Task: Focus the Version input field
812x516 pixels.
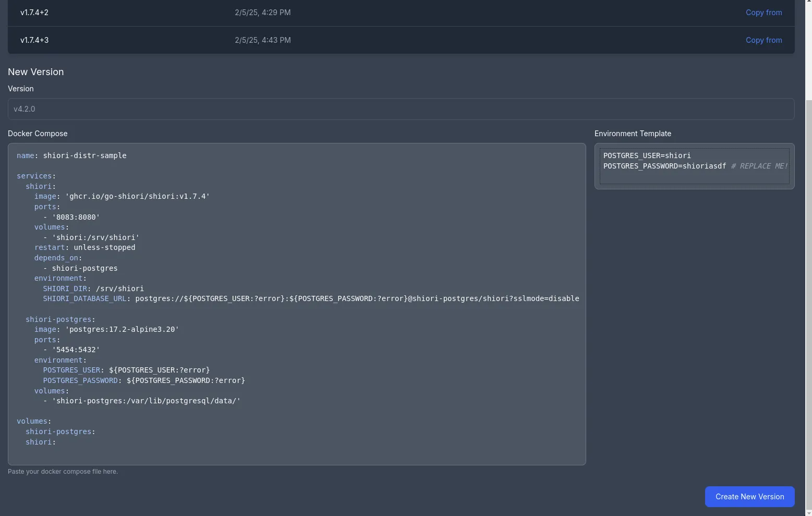Action: click(401, 109)
